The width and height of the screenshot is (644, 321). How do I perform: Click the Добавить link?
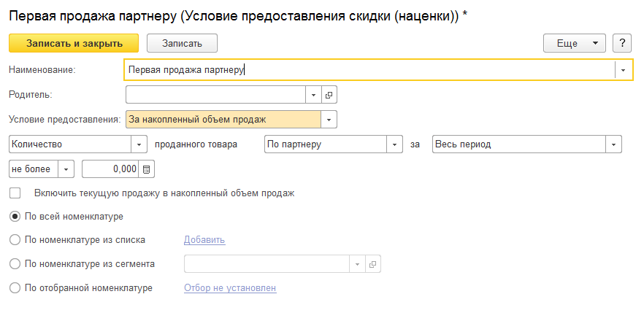coord(204,239)
